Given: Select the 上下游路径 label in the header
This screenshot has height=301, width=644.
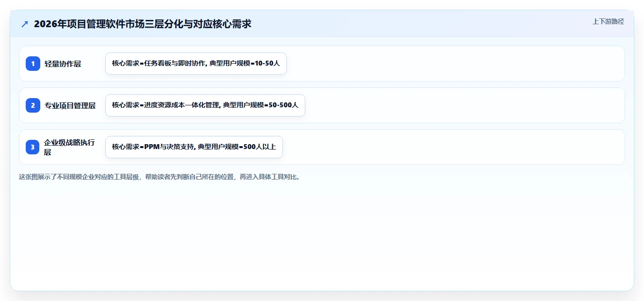Looking at the screenshot, I should (x=608, y=21).
